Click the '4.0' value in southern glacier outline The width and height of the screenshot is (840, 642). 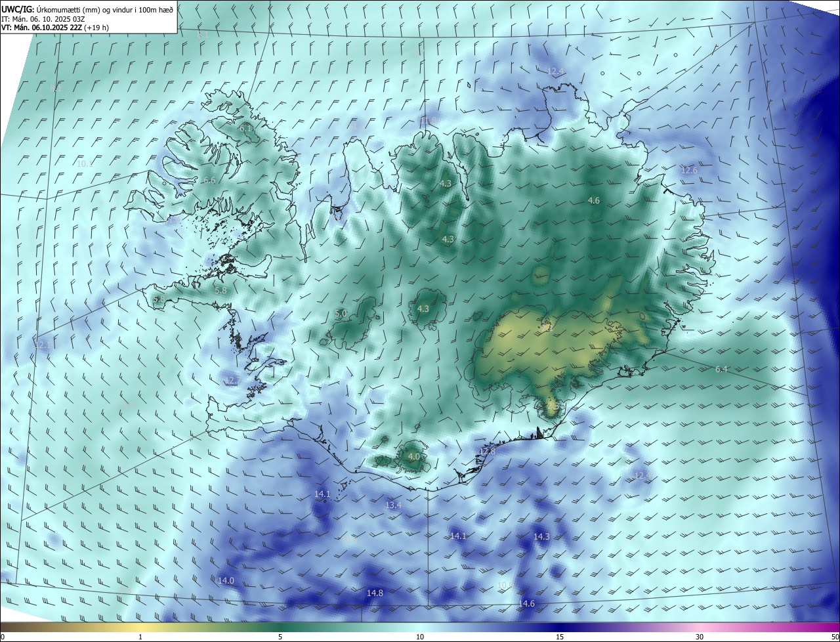(x=413, y=456)
